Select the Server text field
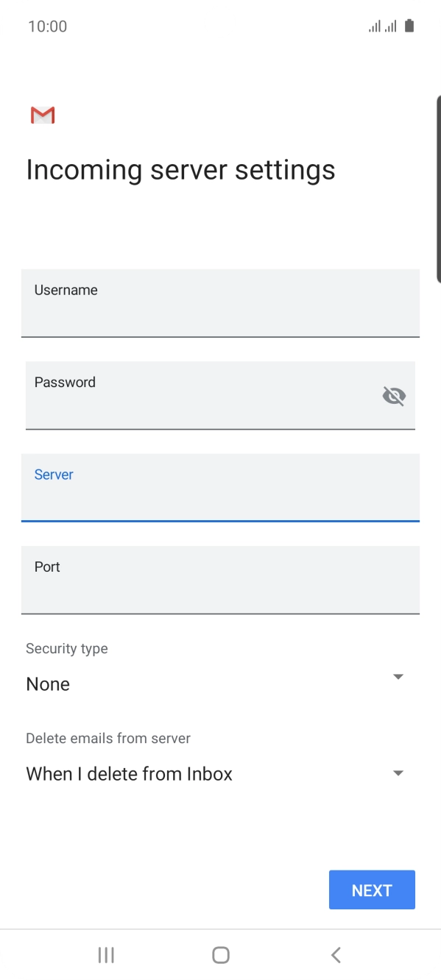 220,488
